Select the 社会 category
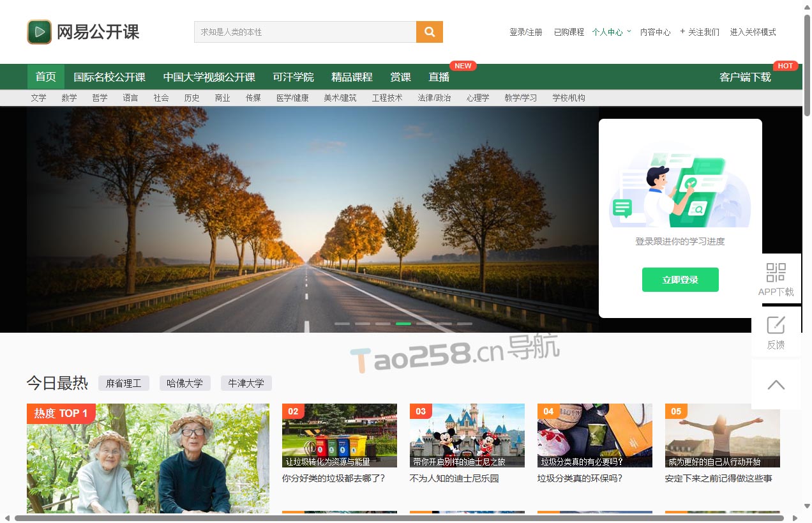The height and width of the screenshot is (523, 812). coord(161,98)
